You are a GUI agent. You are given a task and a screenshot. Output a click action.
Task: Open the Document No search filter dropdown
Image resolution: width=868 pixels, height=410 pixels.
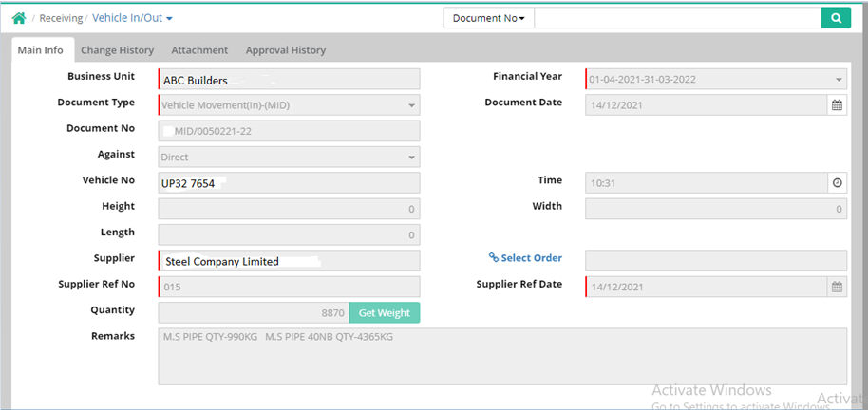point(489,18)
